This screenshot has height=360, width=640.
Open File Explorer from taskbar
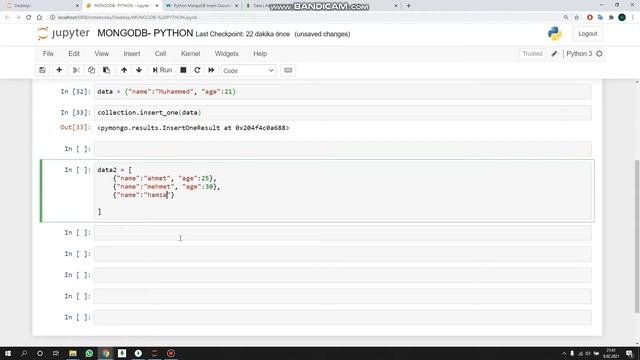click(73, 353)
